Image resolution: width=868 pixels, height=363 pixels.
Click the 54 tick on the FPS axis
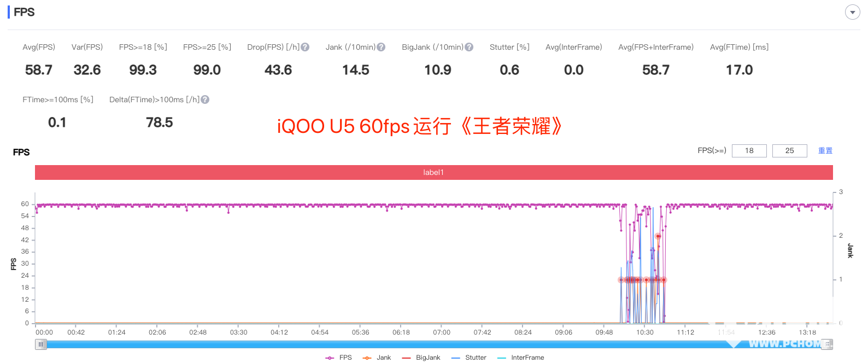[x=25, y=216]
